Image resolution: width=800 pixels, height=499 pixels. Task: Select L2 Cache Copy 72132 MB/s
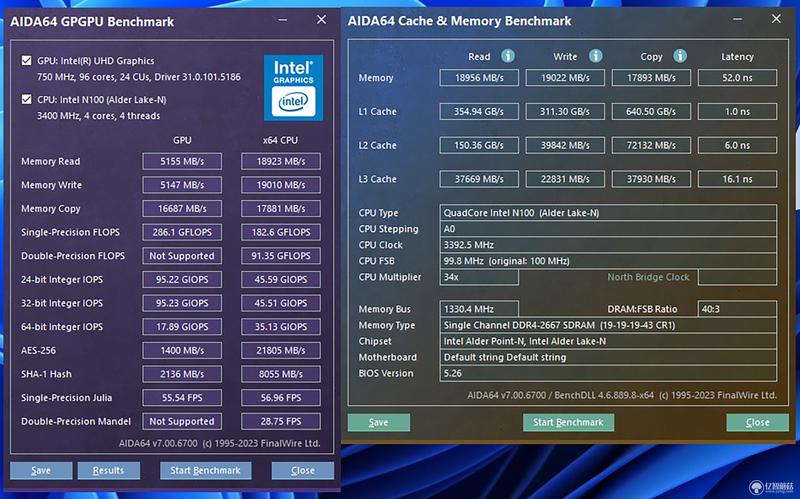[652, 145]
